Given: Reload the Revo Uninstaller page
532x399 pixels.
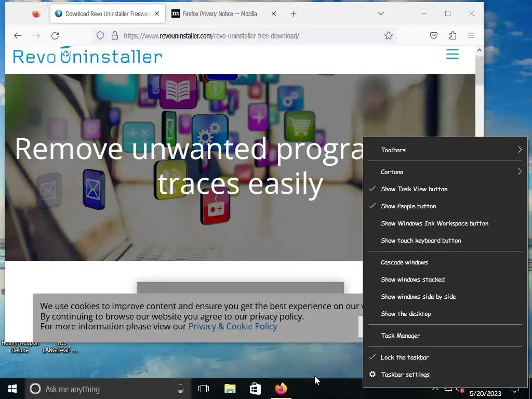Looking at the screenshot, I should (55, 36).
